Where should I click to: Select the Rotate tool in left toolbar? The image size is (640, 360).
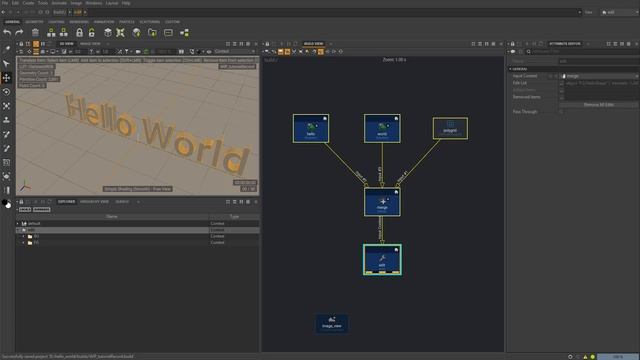7,92
